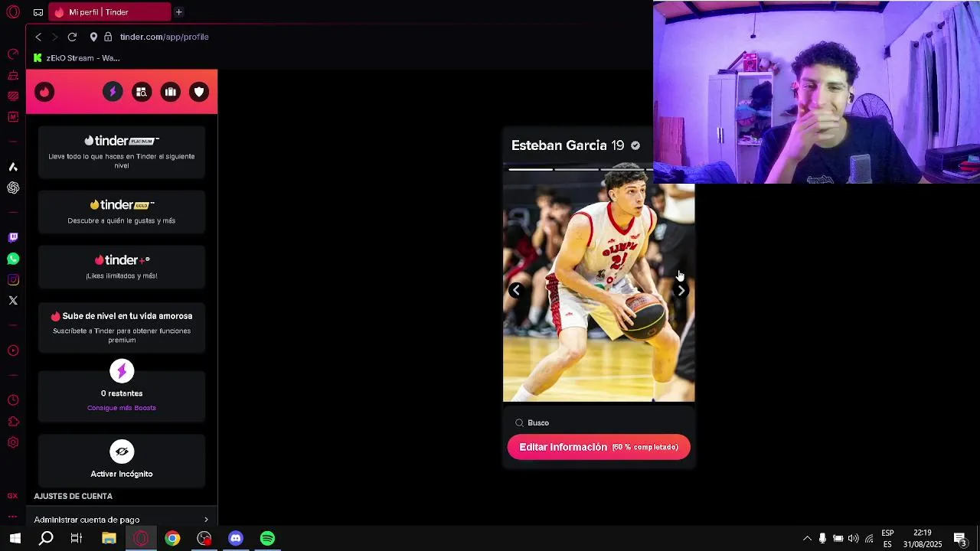The height and width of the screenshot is (551, 980).
Task: Open the sidebar player icon
Action: point(13,350)
